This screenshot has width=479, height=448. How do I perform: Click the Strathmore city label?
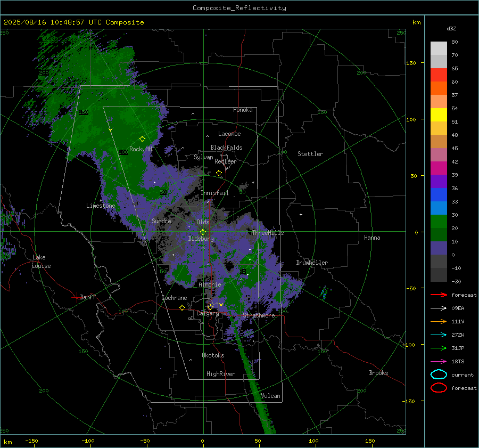coord(259,315)
